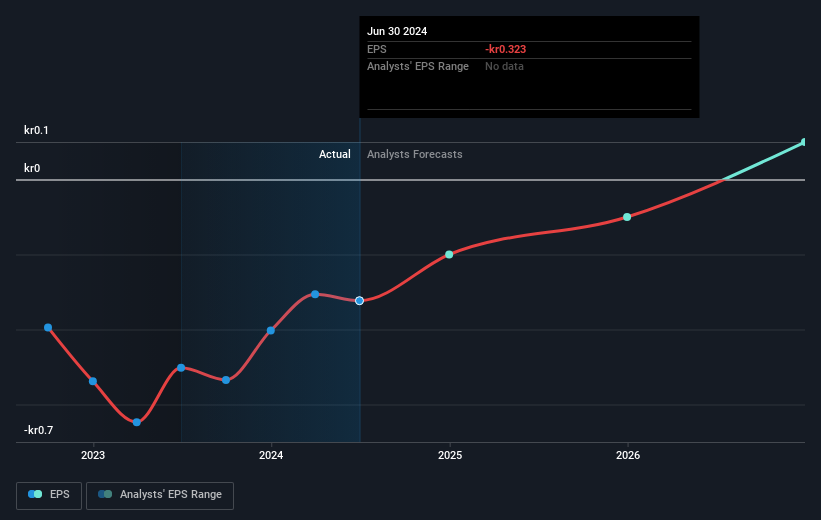This screenshot has height=520, width=821.
Task: Click the 2026 forecast EPS data point
Action: click(x=627, y=217)
